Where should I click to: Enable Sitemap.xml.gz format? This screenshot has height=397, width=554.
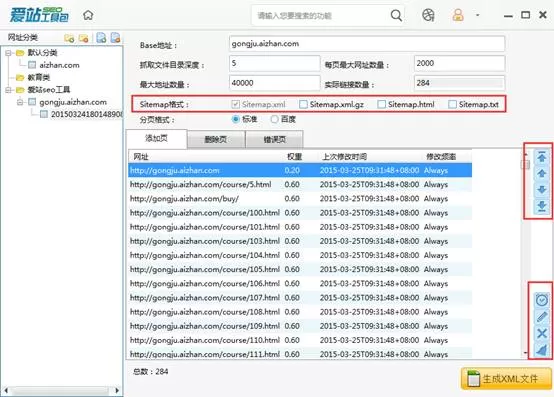click(x=303, y=104)
